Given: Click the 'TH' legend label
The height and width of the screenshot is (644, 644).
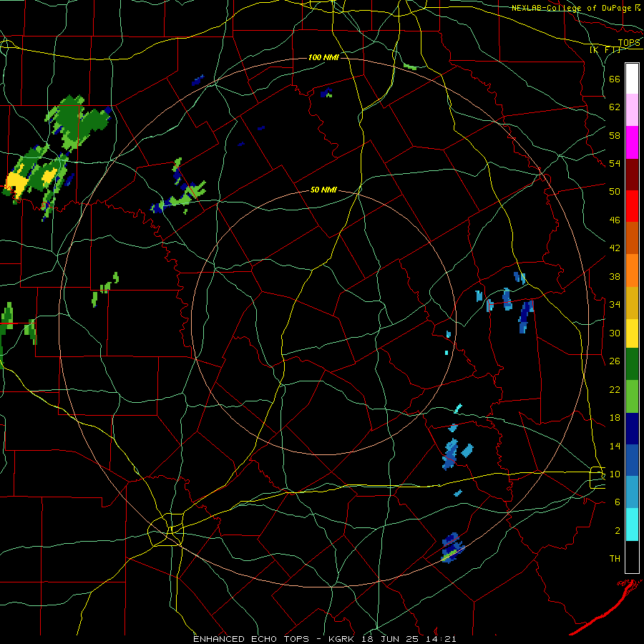Looking at the screenshot, I should (x=615, y=558).
